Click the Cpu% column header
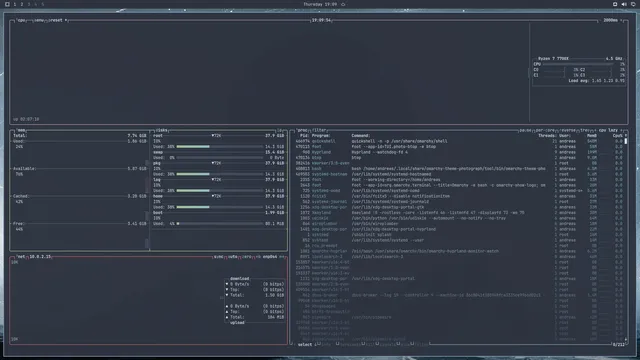The width and height of the screenshot is (640, 360). point(618,136)
